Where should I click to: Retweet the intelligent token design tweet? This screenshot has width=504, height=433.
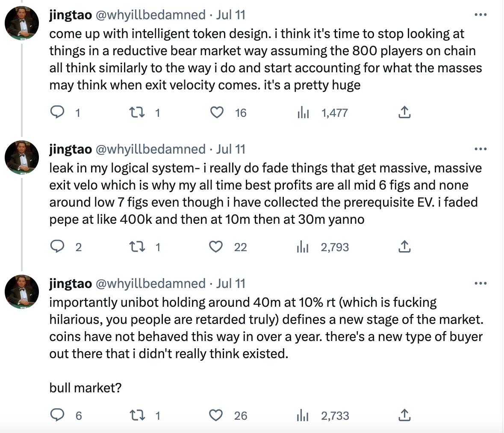click(x=136, y=113)
